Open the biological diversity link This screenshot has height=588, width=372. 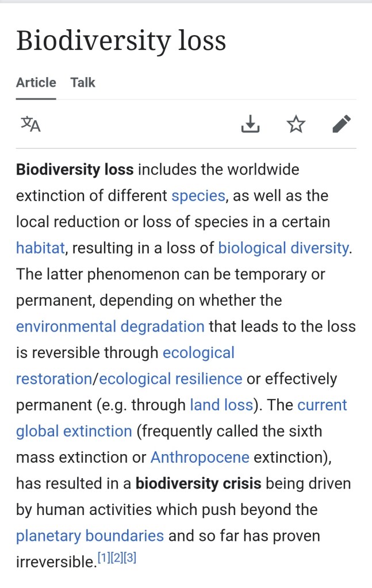[x=283, y=248]
